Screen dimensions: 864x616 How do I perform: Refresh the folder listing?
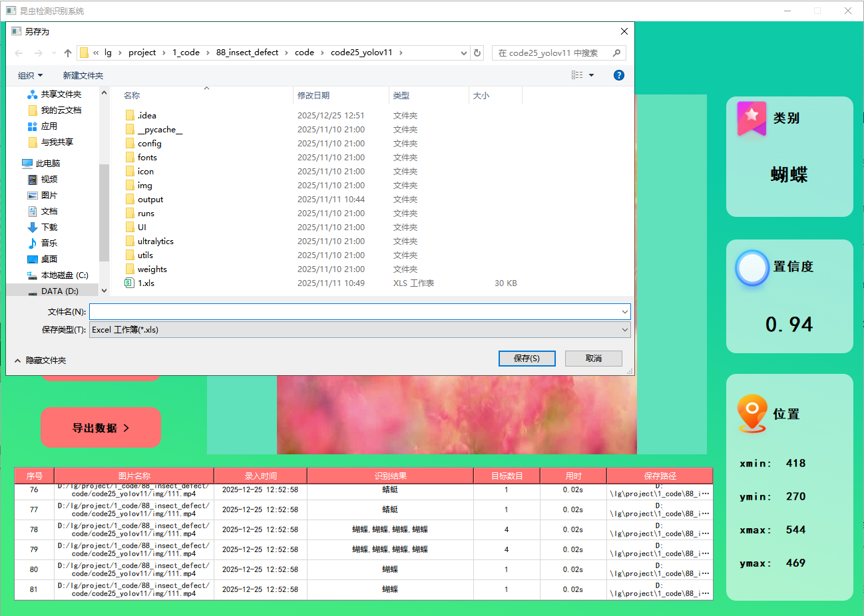point(477,53)
